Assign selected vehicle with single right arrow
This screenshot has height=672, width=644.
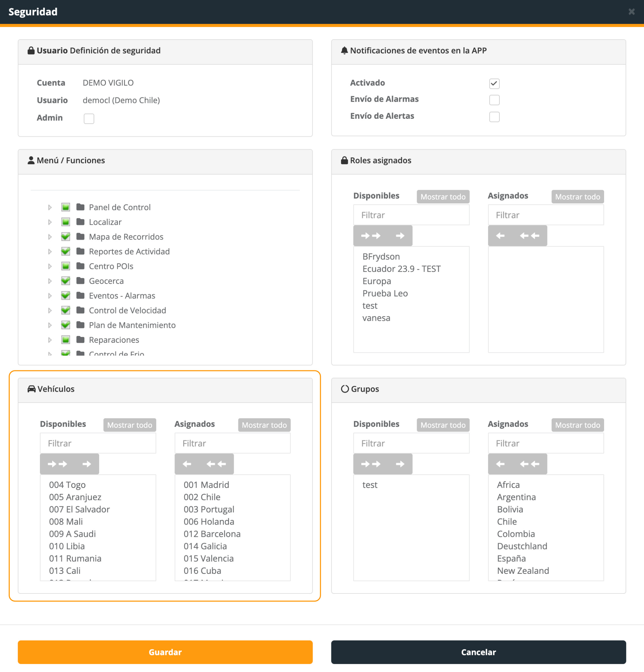coord(87,464)
